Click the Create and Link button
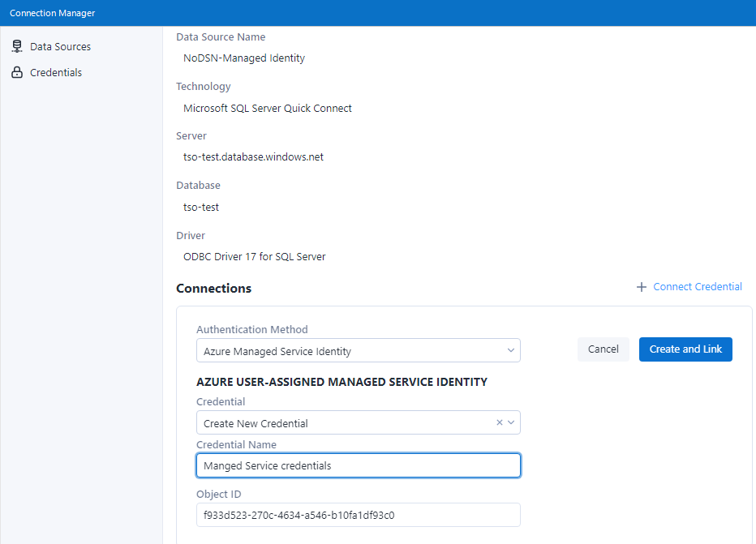756x544 pixels. point(685,349)
